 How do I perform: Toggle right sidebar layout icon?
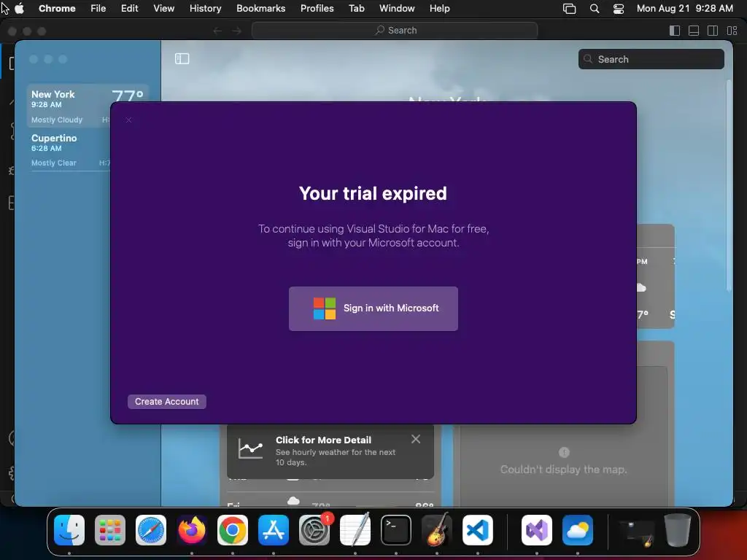(713, 31)
